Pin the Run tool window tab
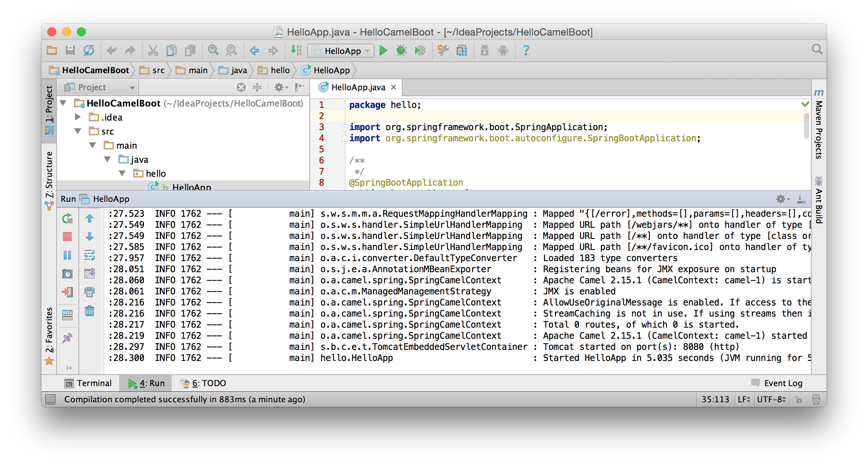Image resolution: width=868 pixels, height=466 pixels. (68, 337)
